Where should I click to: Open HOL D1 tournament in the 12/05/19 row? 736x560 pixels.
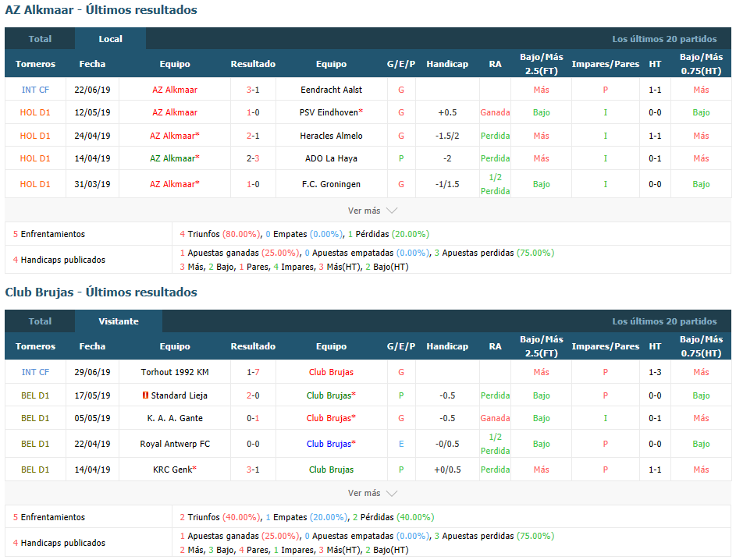click(35, 112)
